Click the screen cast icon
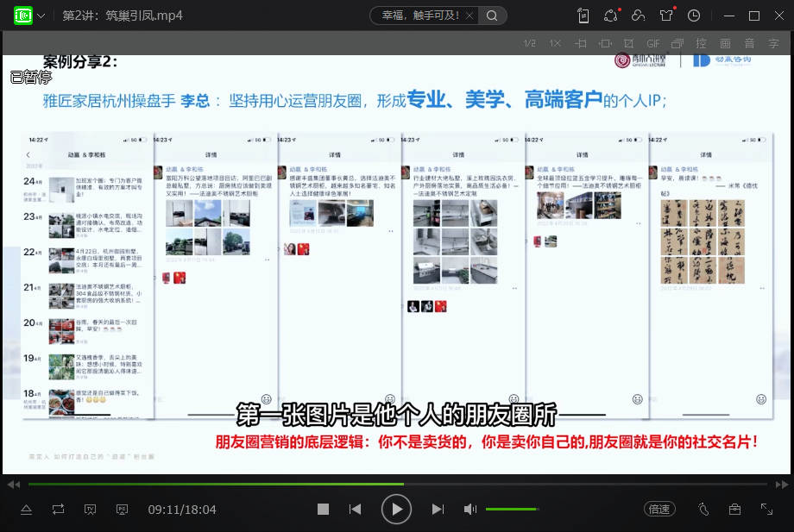The width and height of the screenshot is (794, 532). tap(122, 510)
